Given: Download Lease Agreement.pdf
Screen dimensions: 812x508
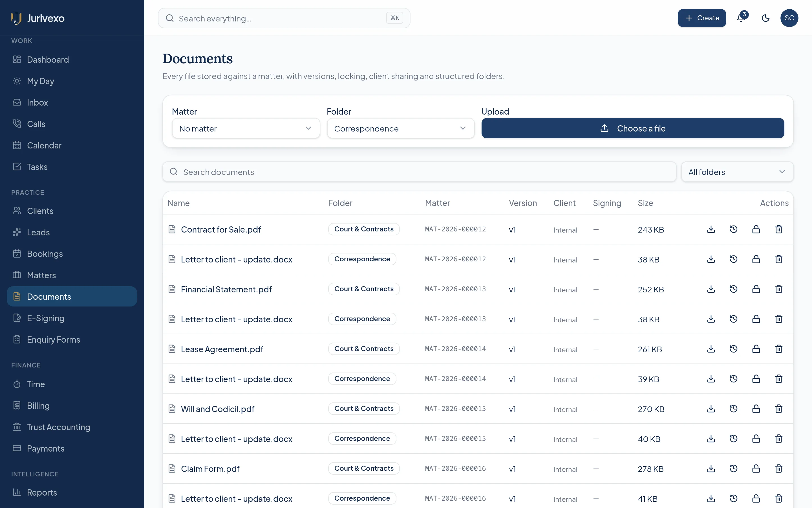Looking at the screenshot, I should pos(711,349).
